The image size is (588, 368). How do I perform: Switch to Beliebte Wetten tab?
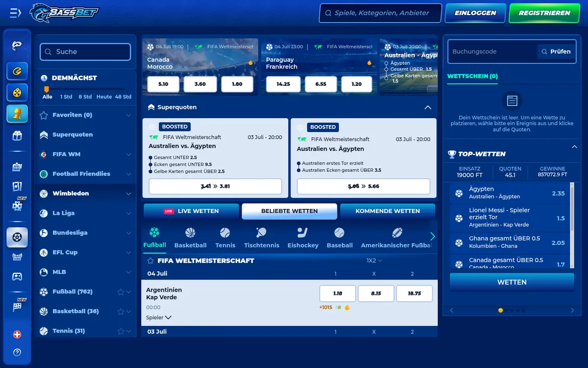coord(289,211)
